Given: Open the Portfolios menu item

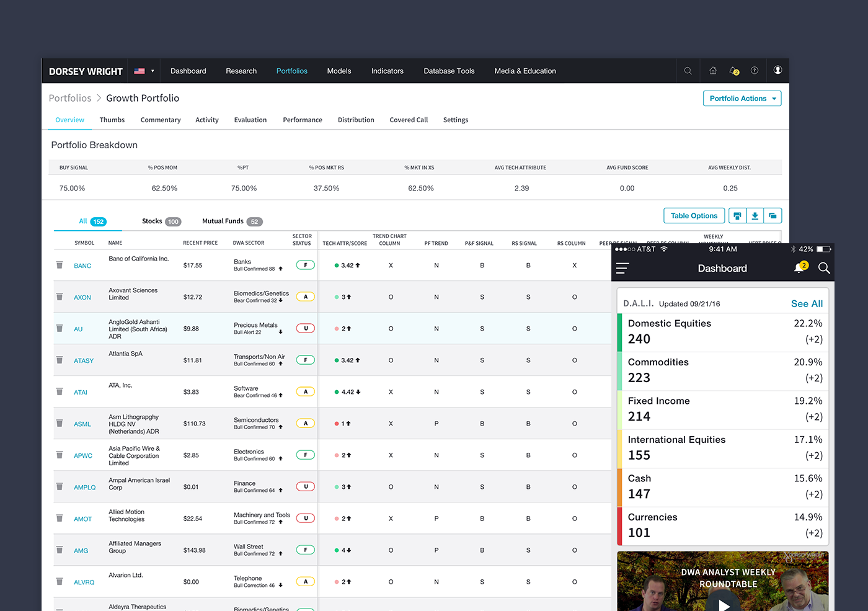Looking at the screenshot, I should coord(292,71).
